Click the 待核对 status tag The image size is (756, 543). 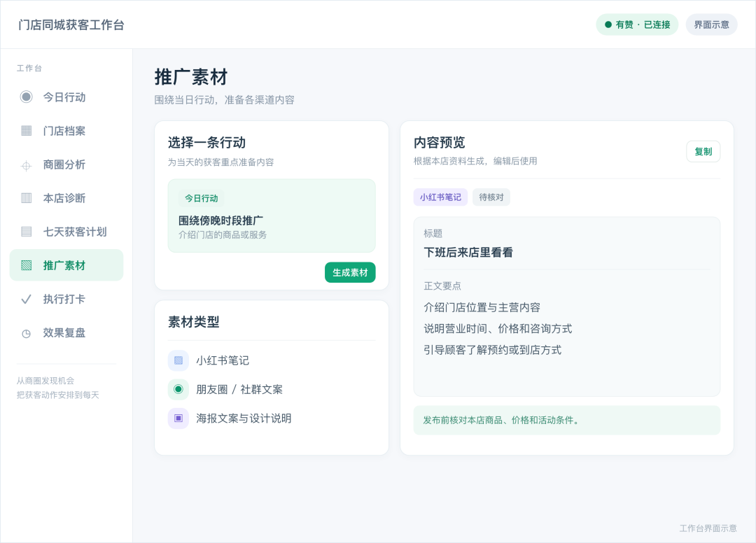click(x=491, y=197)
